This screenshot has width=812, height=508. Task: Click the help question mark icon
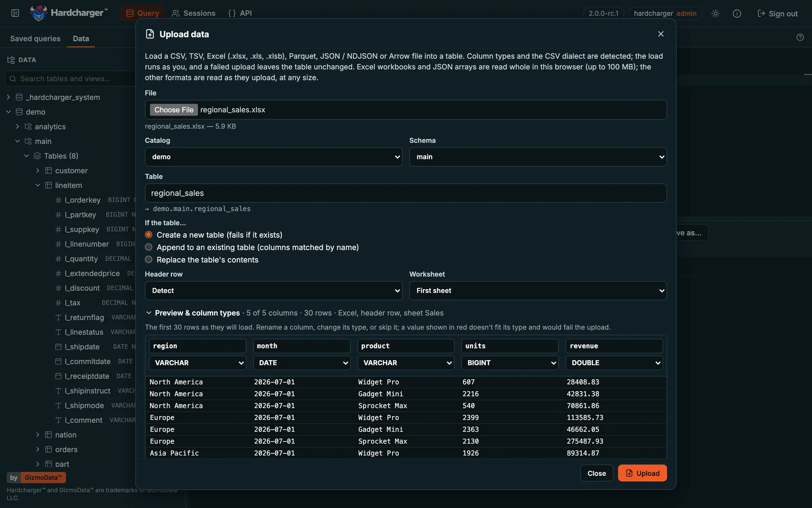tap(800, 37)
